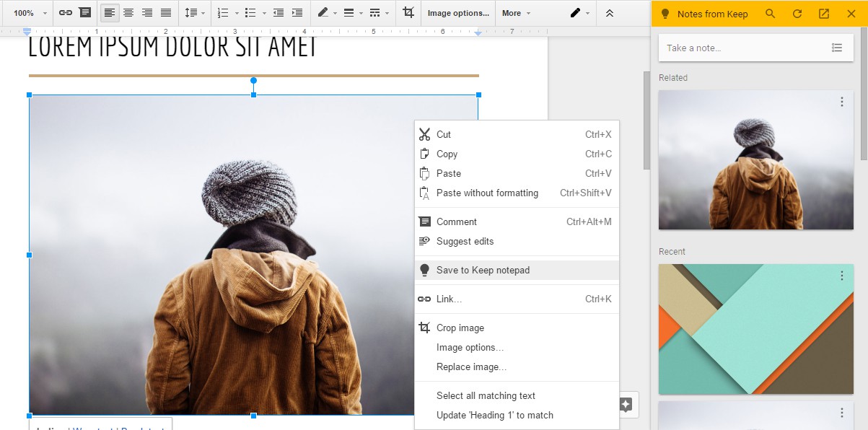Click the left indent ruler marker
Viewport: 868px width, 430px height.
[x=27, y=32]
